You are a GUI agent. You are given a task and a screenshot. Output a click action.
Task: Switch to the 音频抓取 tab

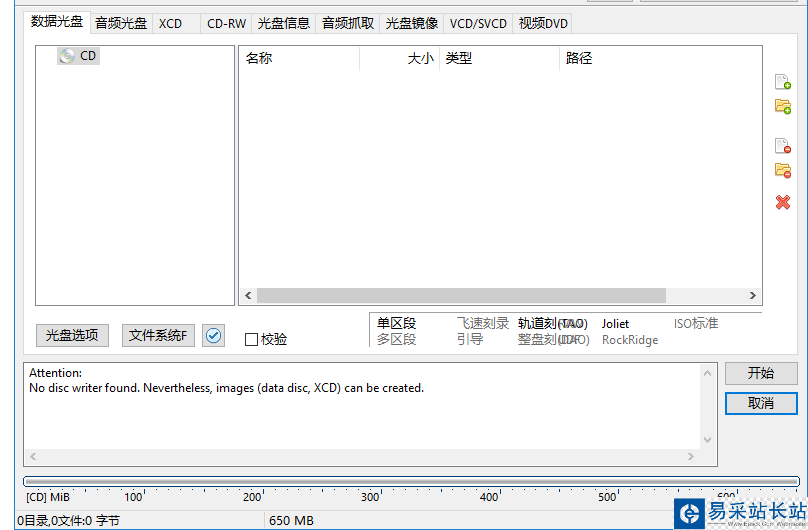pyautogui.click(x=348, y=24)
